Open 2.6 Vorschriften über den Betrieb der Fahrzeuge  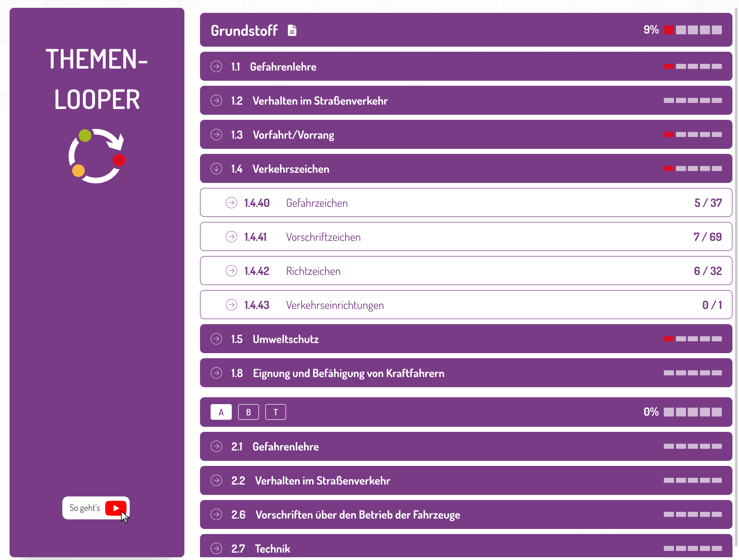coord(357,515)
